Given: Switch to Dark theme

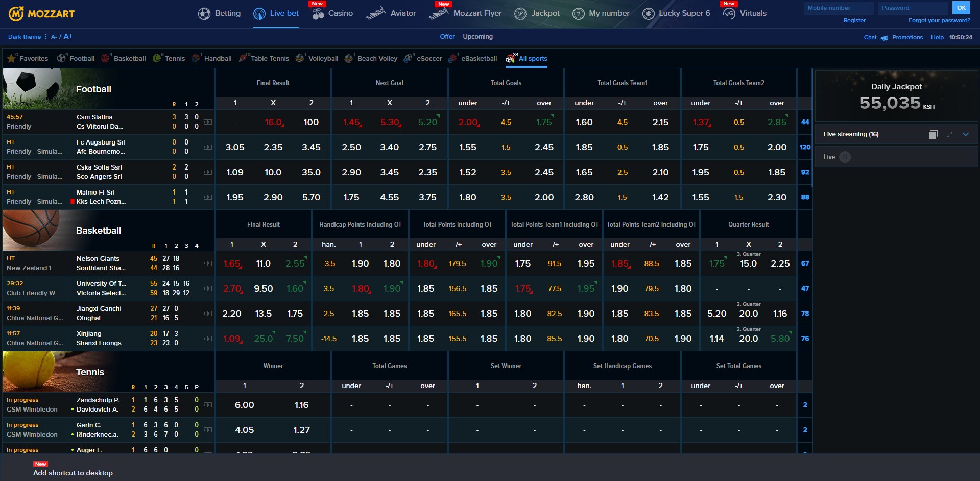Looking at the screenshot, I should point(23,37).
